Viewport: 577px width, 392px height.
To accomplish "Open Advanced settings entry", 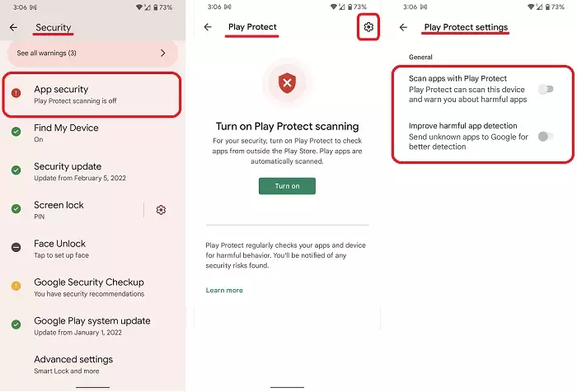I will tap(92, 365).
